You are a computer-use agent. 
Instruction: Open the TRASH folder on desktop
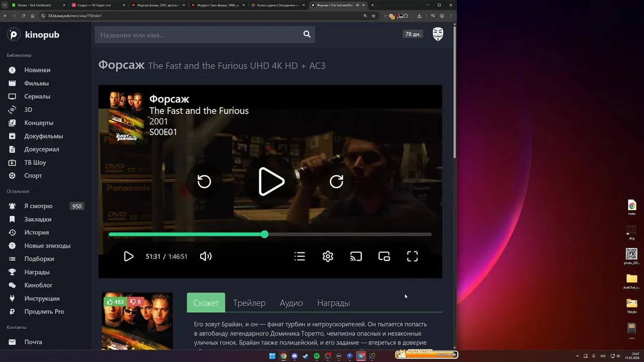click(x=631, y=305)
